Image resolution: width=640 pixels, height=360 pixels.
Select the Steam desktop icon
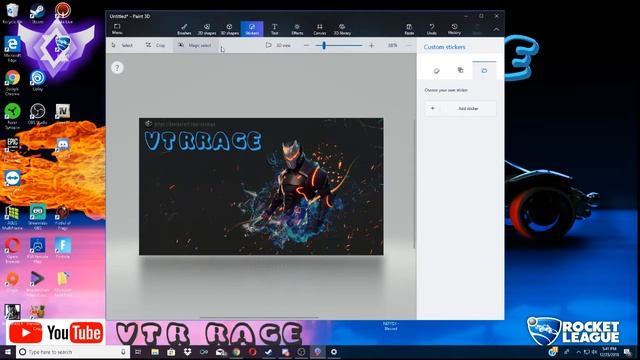pos(37,13)
